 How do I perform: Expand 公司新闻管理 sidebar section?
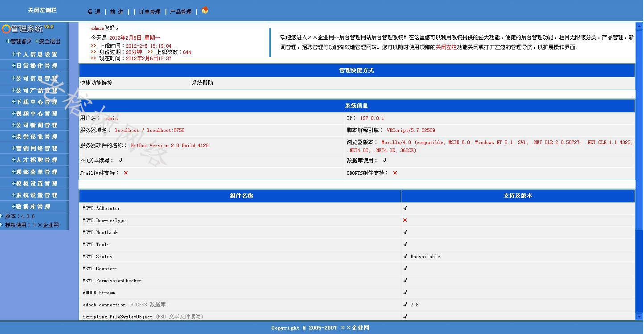35,125
